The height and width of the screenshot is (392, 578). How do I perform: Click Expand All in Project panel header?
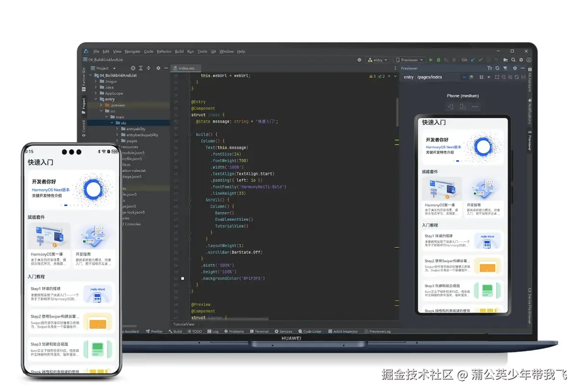tap(141, 68)
